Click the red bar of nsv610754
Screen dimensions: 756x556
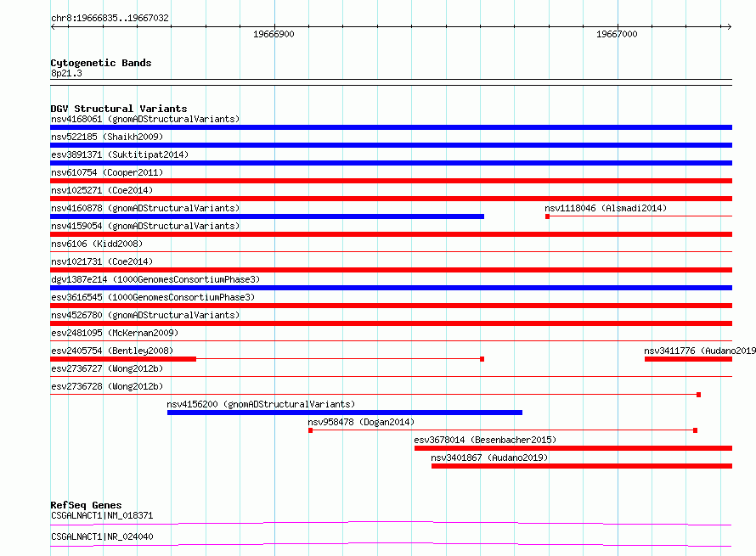click(391, 181)
